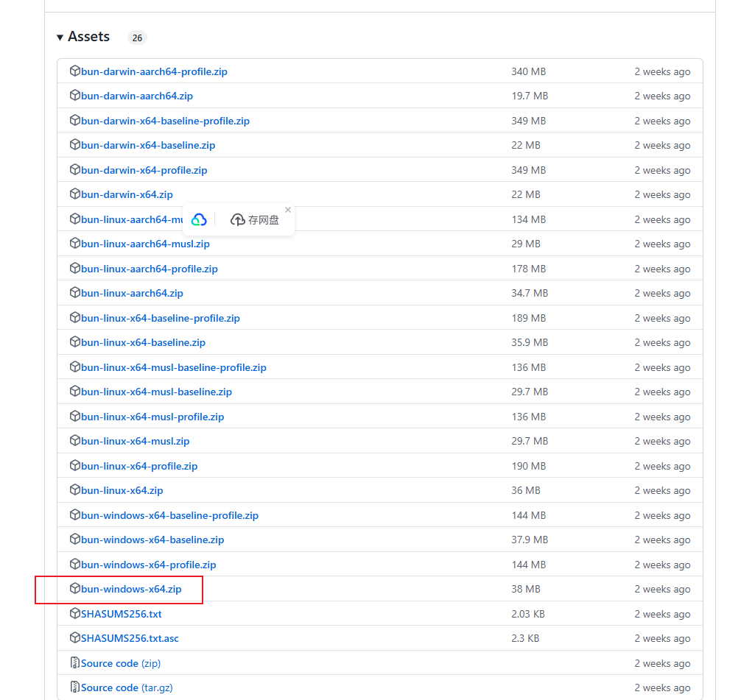755x700 pixels.
Task: Close the cloud-save popup
Action: coord(288,210)
